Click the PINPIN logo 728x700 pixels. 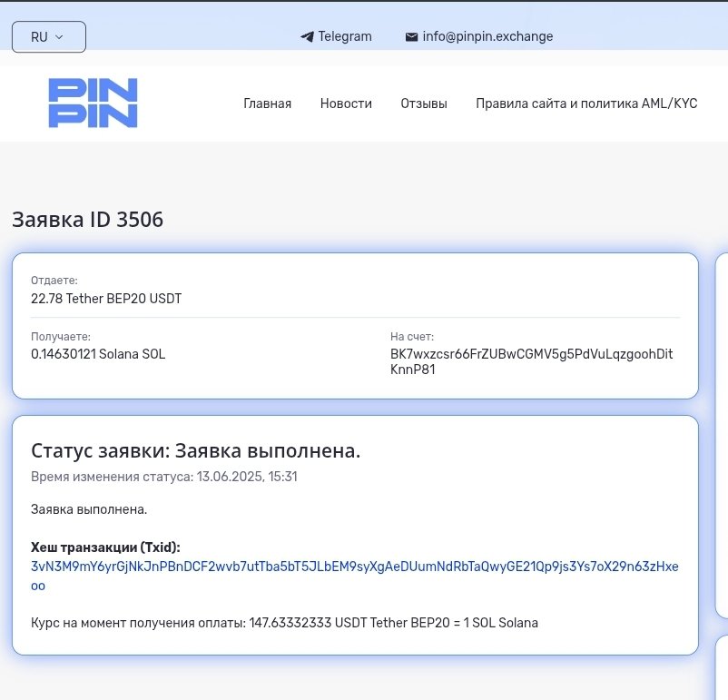pyautogui.click(x=93, y=103)
